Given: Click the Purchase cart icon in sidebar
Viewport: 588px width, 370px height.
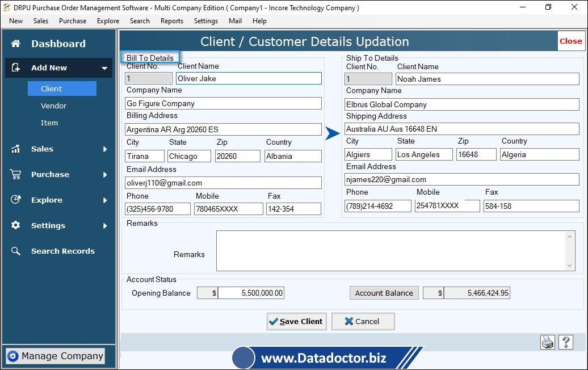Looking at the screenshot, I should 16,174.
